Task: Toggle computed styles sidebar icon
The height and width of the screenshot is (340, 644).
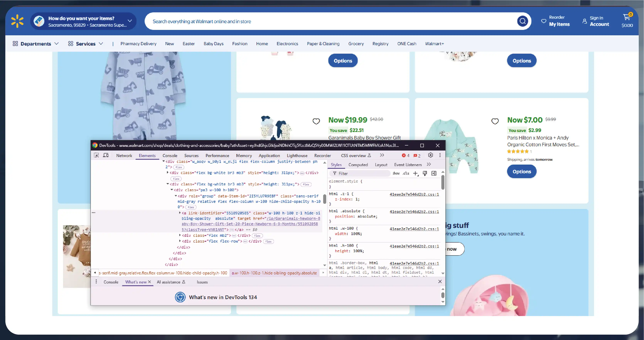Action: point(434,173)
